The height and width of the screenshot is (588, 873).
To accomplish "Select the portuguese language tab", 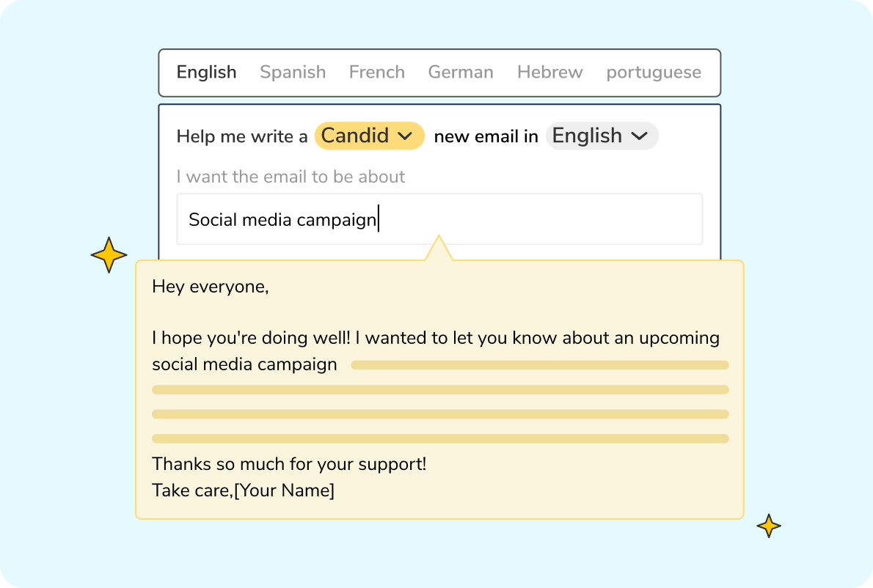I will pyautogui.click(x=653, y=73).
